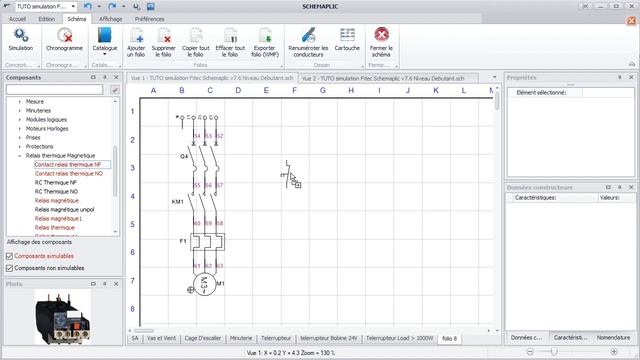Image resolution: width=640 pixels, height=360 pixels.
Task: Click the KM1 contactor label
Action: point(178,202)
